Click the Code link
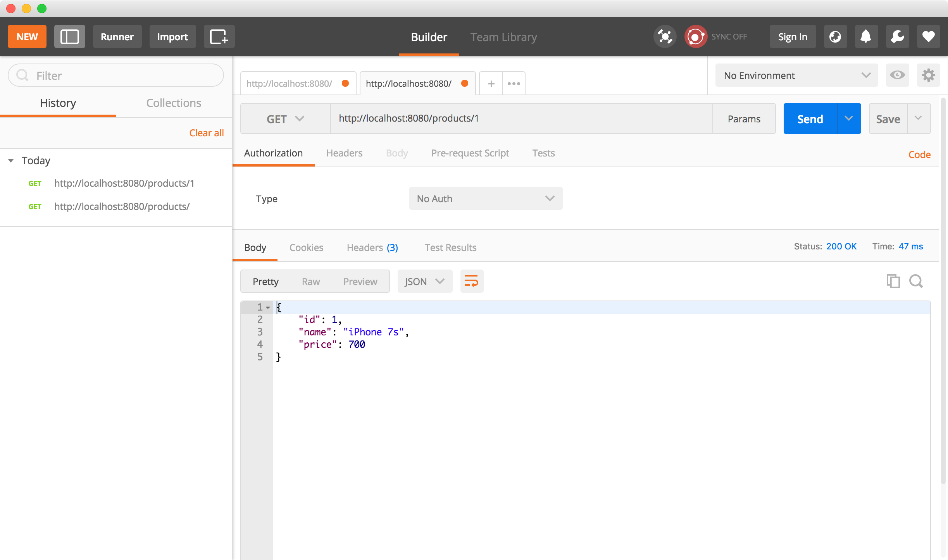 coord(919,155)
